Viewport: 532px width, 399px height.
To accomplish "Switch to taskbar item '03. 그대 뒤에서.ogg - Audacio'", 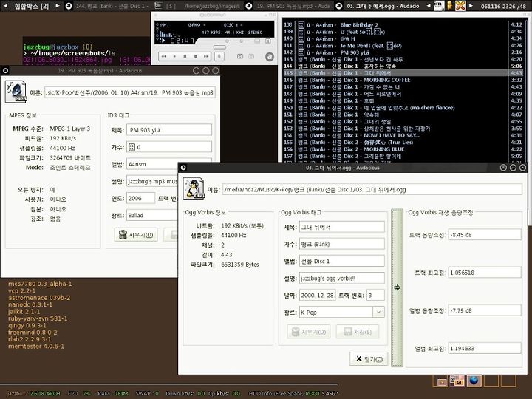I will pos(378,6).
